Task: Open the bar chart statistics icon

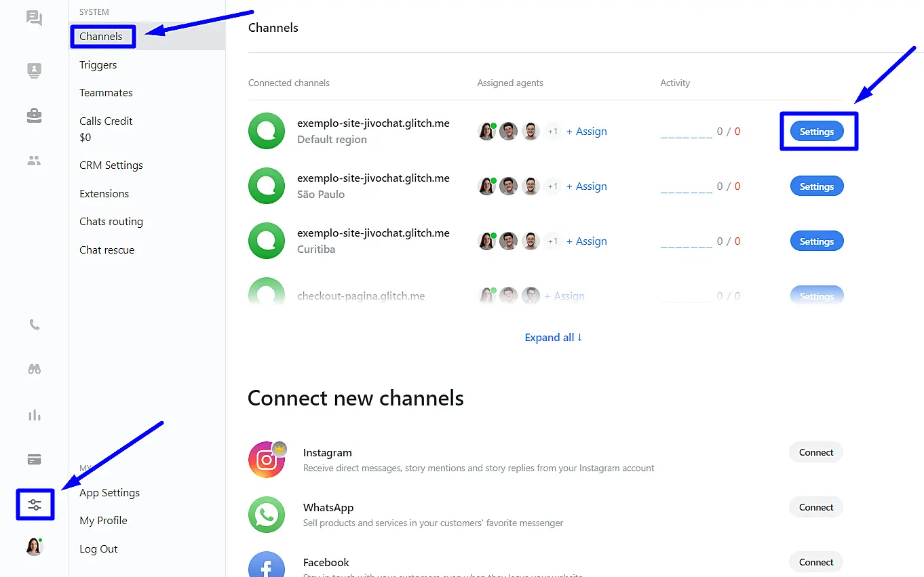Action: tap(34, 415)
